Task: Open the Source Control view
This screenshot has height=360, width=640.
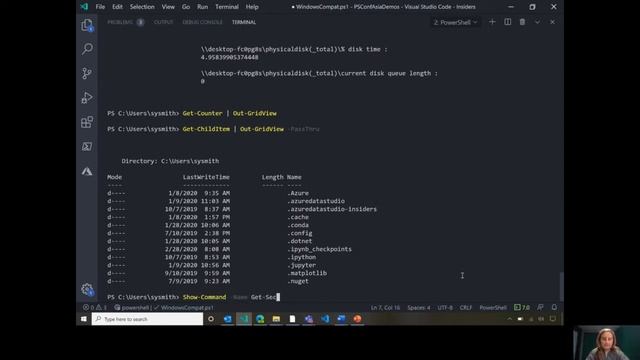Action: click(87, 73)
